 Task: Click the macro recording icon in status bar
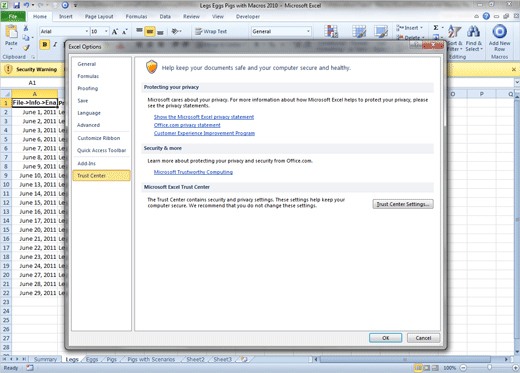(x=30, y=368)
